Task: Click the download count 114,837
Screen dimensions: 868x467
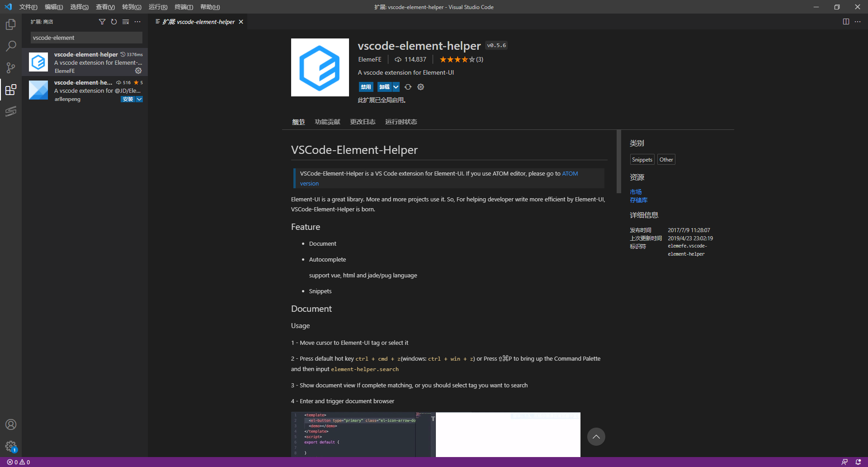Action: 410,59
